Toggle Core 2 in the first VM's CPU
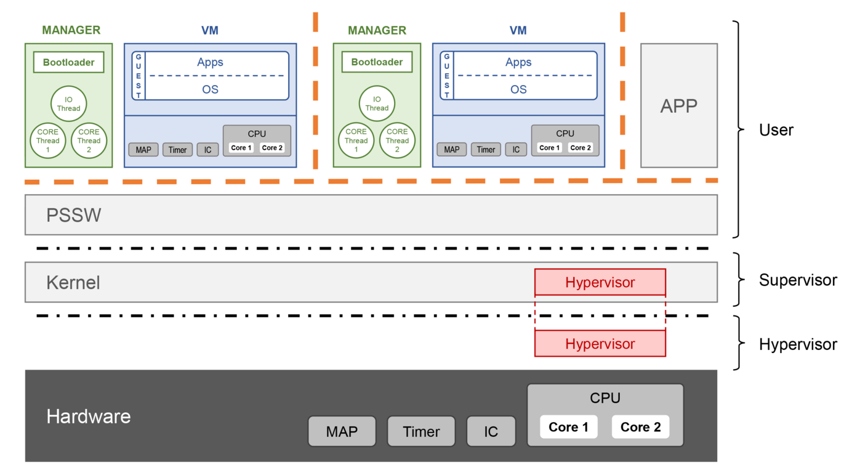868x475 pixels. (x=273, y=147)
